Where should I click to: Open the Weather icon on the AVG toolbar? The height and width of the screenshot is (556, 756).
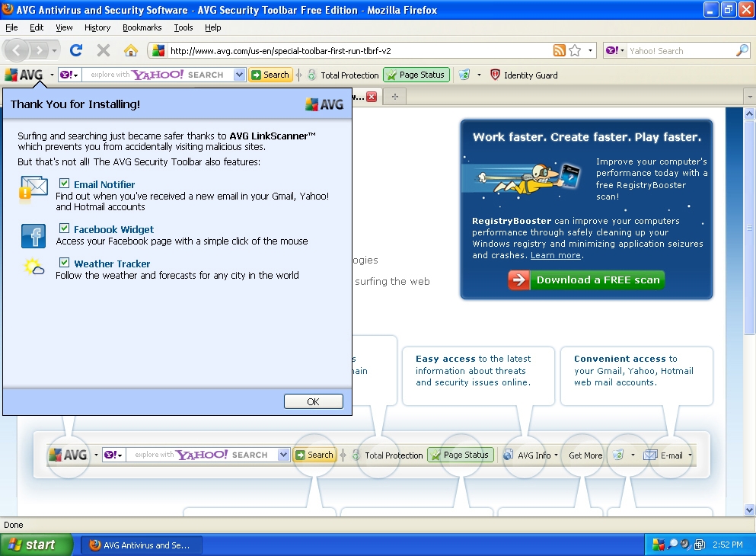(464, 75)
